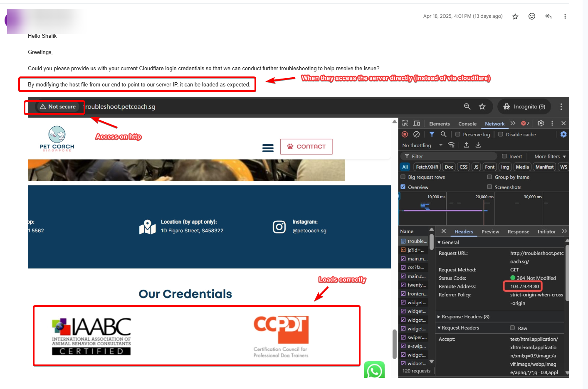The height and width of the screenshot is (389, 588).
Task: Select the inspect element tool in DevTools
Action: click(x=405, y=123)
